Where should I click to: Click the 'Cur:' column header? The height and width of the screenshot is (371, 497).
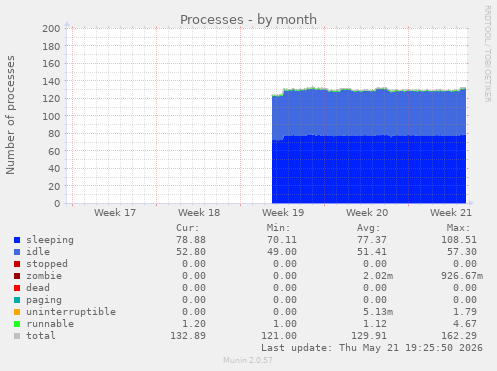click(188, 228)
